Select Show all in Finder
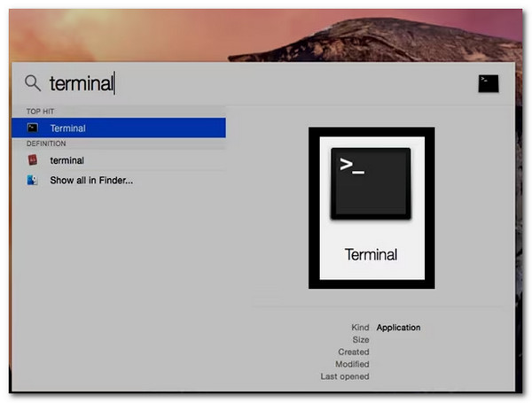The image size is (532, 403). pos(119,181)
